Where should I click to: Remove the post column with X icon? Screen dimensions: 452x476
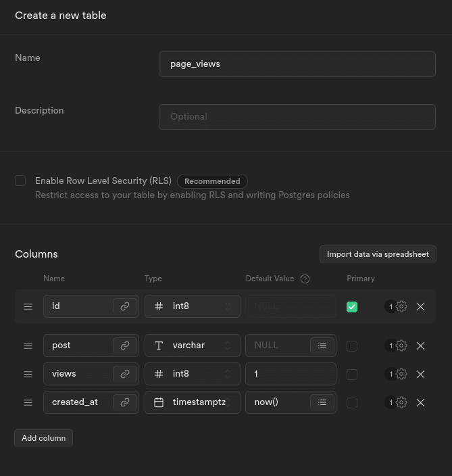(x=420, y=346)
